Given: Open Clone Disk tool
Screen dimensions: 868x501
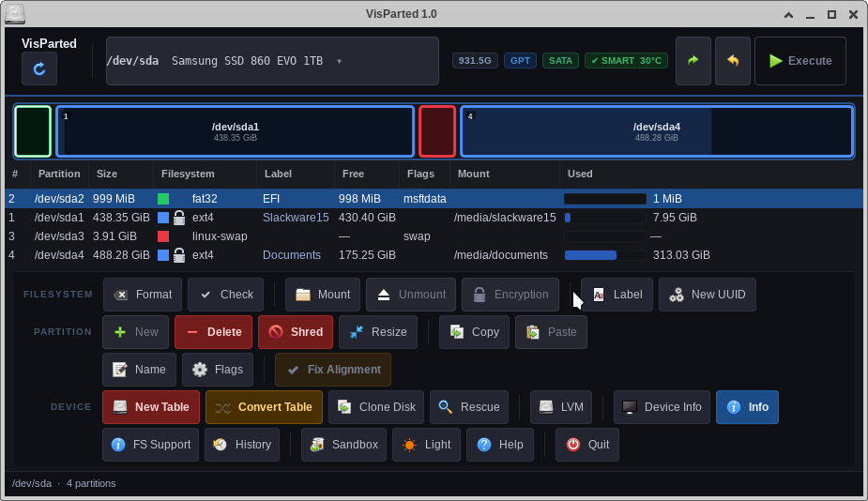Looking at the screenshot, I should (x=376, y=407).
